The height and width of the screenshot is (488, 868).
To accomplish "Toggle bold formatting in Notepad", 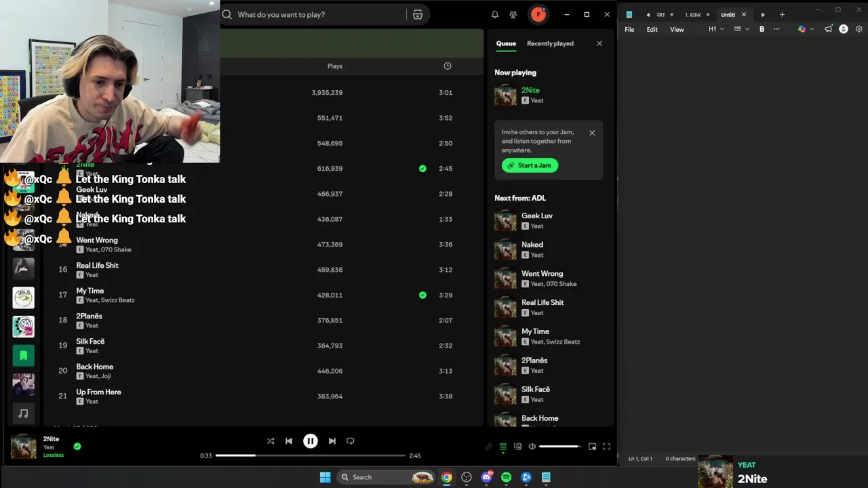I will click(x=762, y=29).
